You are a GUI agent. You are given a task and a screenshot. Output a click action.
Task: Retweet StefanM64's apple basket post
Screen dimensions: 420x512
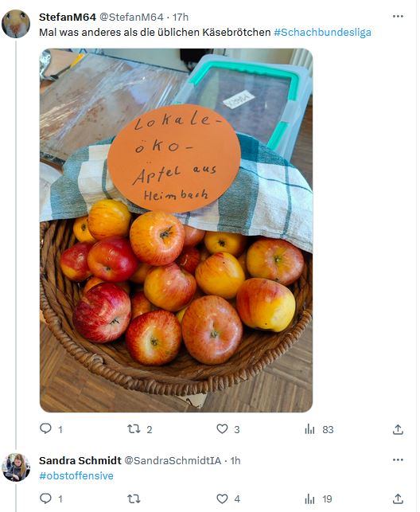(134, 428)
